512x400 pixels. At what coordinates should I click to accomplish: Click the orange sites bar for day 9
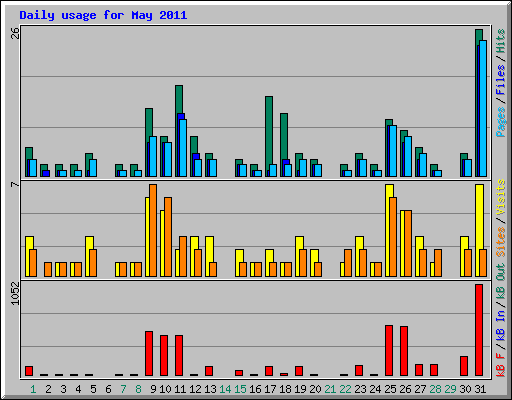point(153,230)
